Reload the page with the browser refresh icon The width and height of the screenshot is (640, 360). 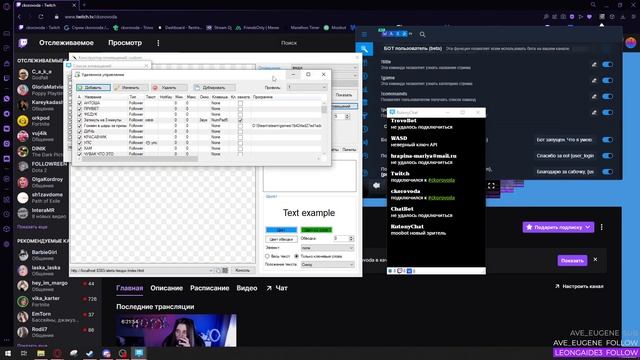coord(41,17)
